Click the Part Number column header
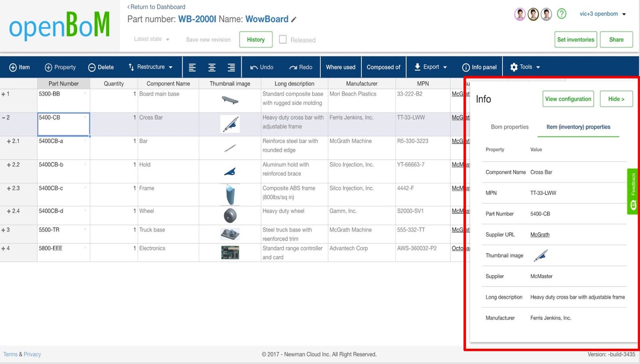The width and height of the screenshot is (640, 364). pos(64,84)
